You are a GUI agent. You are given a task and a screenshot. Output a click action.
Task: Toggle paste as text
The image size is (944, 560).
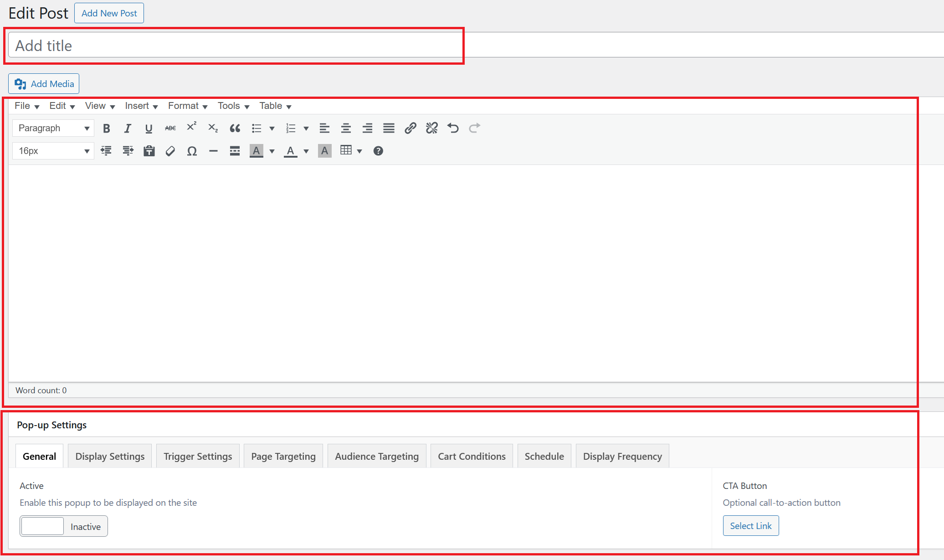(149, 151)
